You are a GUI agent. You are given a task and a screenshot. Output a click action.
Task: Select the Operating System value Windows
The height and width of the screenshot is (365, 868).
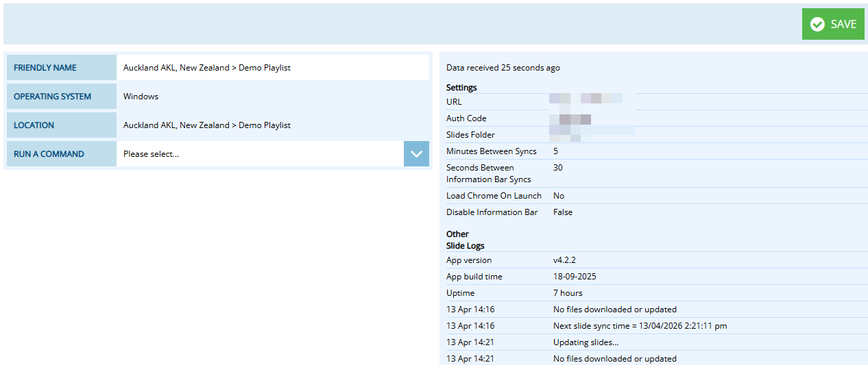pyautogui.click(x=141, y=97)
